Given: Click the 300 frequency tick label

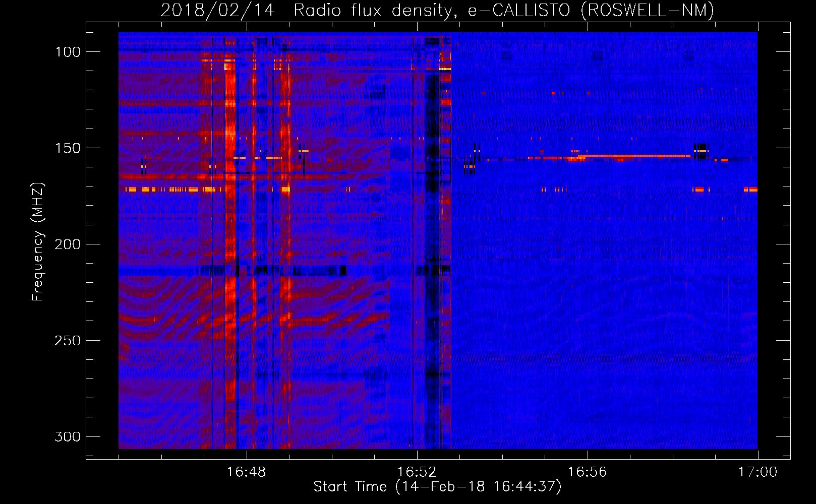Looking at the screenshot, I should point(68,436).
